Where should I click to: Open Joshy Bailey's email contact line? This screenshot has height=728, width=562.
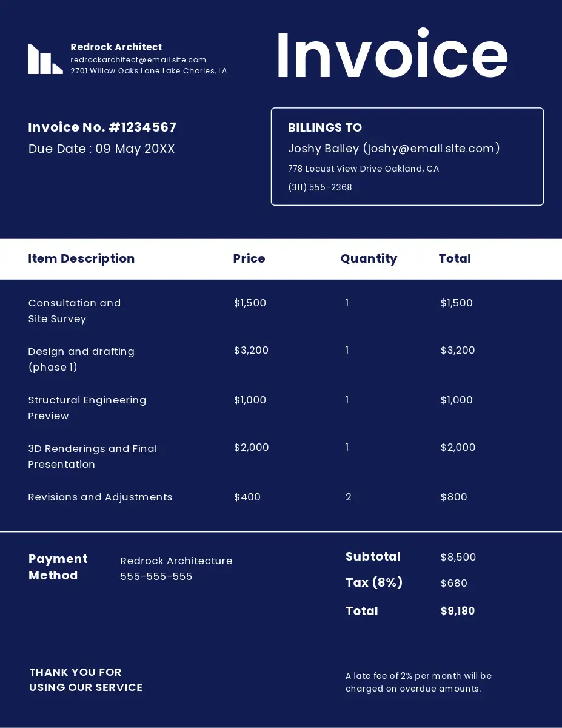[x=393, y=148]
